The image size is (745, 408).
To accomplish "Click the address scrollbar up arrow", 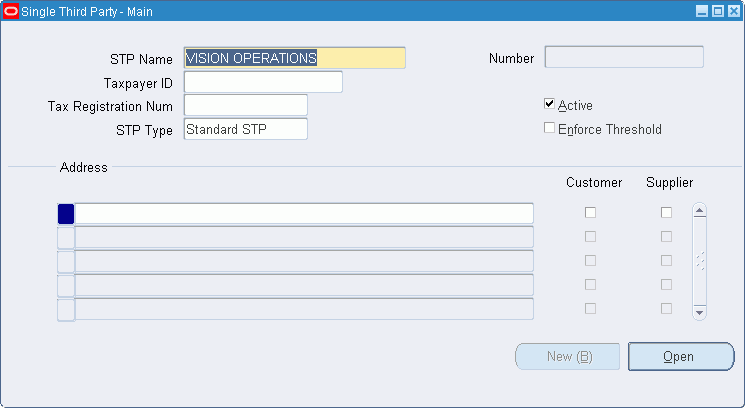I will pos(699,210).
